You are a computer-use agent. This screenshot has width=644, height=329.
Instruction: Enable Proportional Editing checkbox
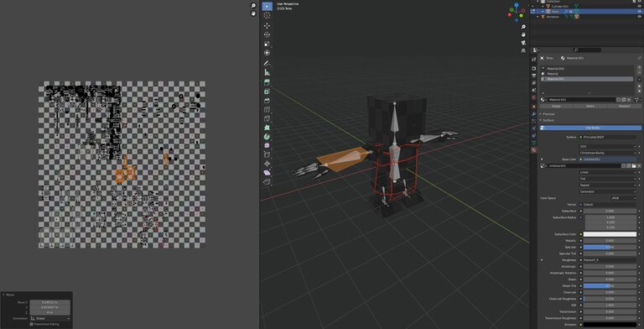click(x=31, y=324)
